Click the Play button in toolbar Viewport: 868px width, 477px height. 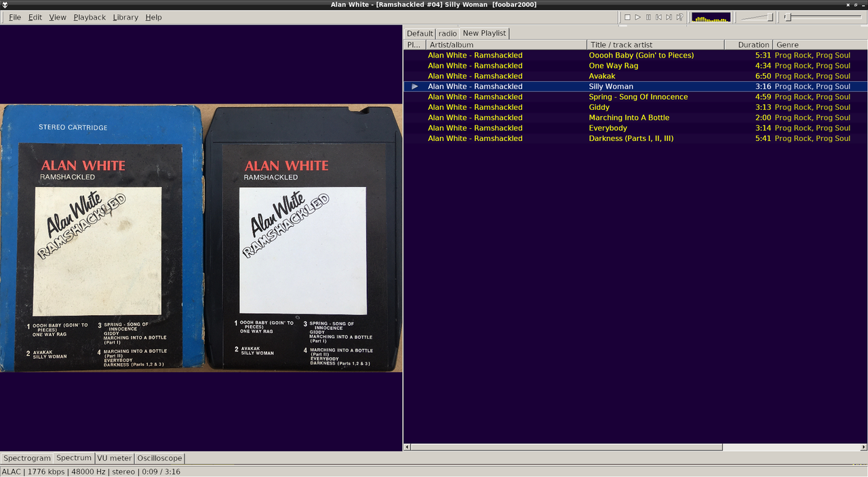pyautogui.click(x=637, y=17)
